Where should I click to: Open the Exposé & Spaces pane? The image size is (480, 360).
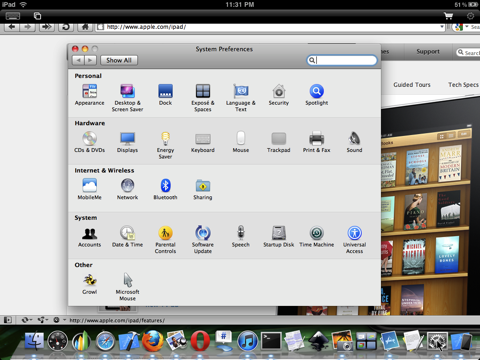click(203, 97)
